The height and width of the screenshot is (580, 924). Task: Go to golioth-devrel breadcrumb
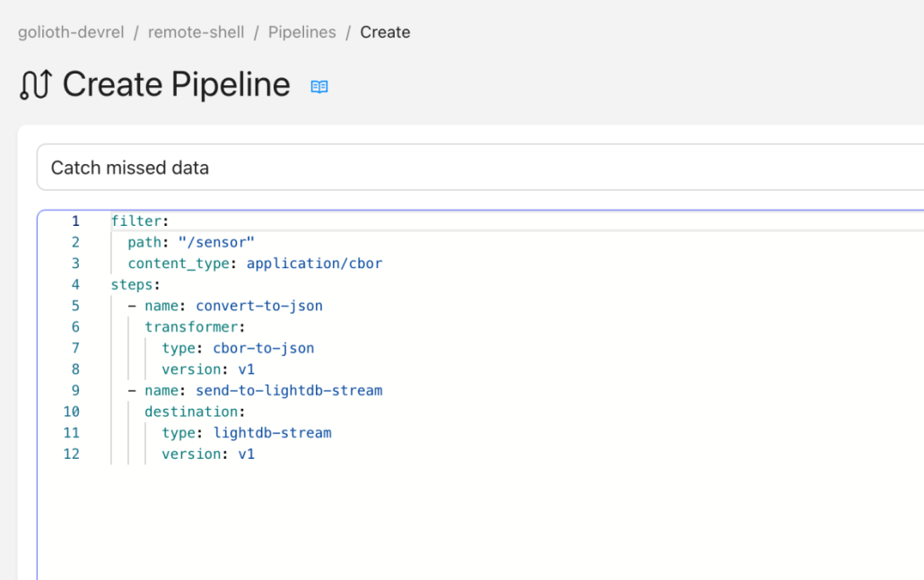tap(71, 32)
